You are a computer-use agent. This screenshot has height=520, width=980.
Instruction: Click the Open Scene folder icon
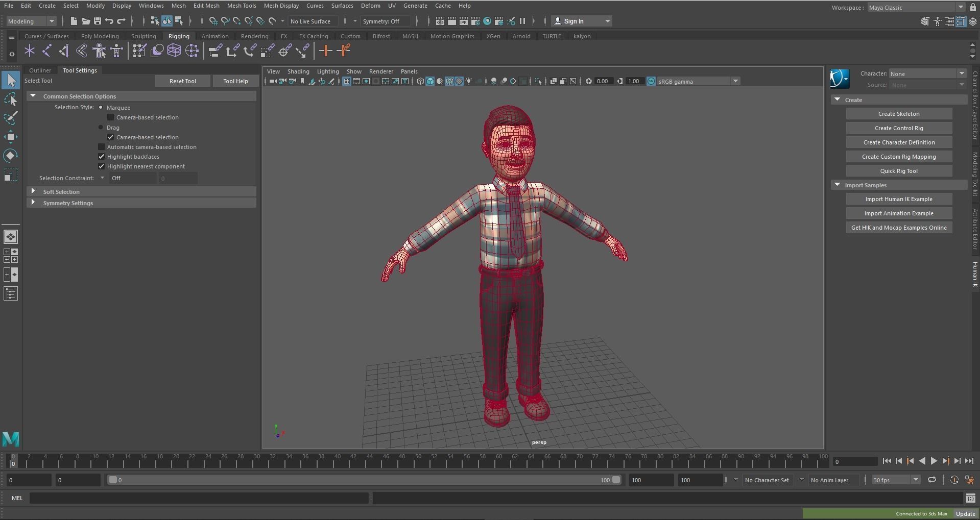(85, 21)
